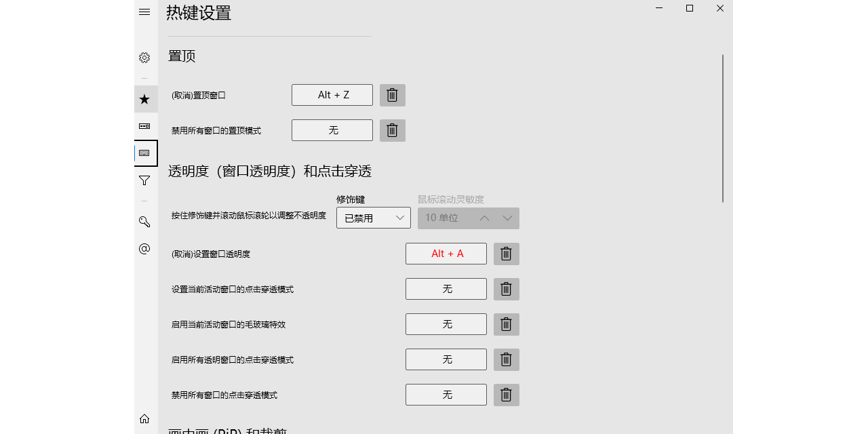The width and height of the screenshot is (868, 434).
Task: Click the red Alt + A hotkey field
Action: pyautogui.click(x=446, y=254)
